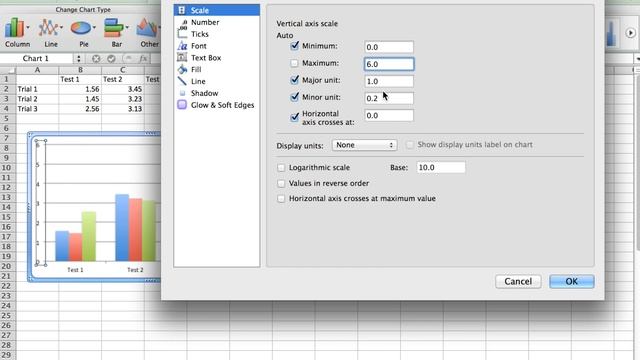Image resolution: width=640 pixels, height=360 pixels.
Task: Enable the Logarithmic scale checkbox
Action: click(281, 168)
